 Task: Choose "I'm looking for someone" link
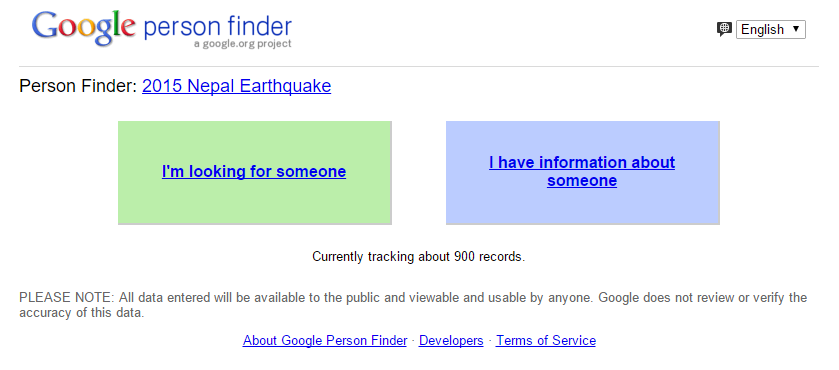(254, 171)
